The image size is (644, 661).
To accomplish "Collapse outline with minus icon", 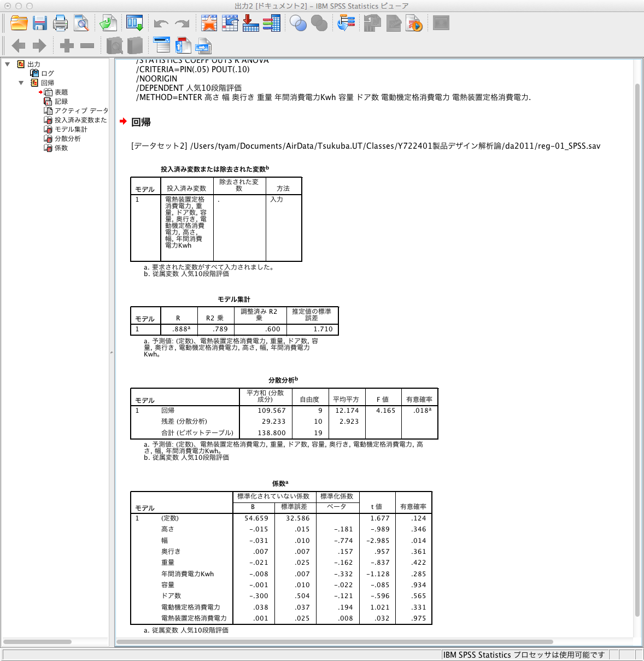I will click(x=87, y=46).
